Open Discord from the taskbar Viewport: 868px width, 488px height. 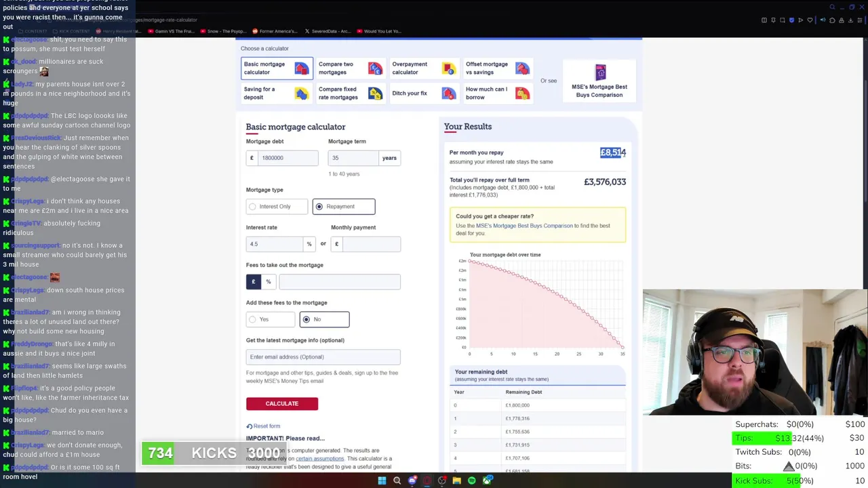pos(412,481)
